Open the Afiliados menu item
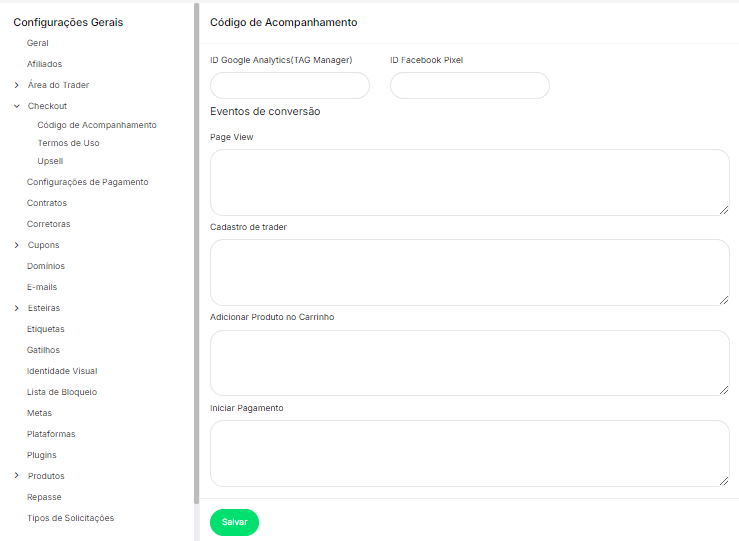The image size is (739, 541). 44,64
